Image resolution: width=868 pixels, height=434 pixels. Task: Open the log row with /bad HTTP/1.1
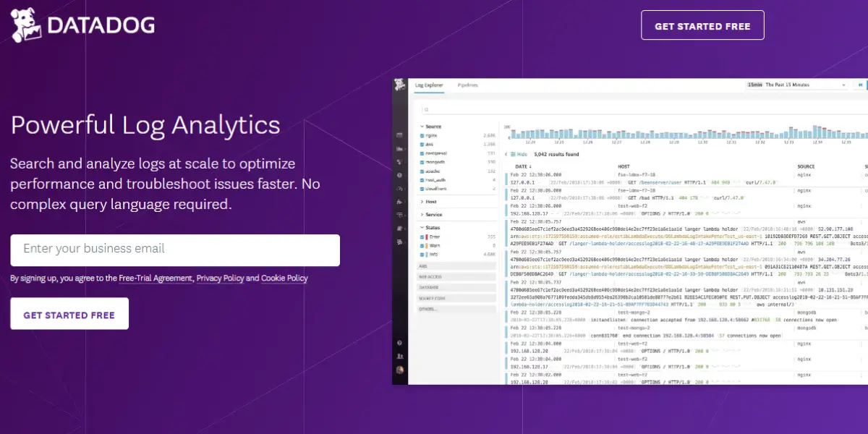click(x=687, y=193)
